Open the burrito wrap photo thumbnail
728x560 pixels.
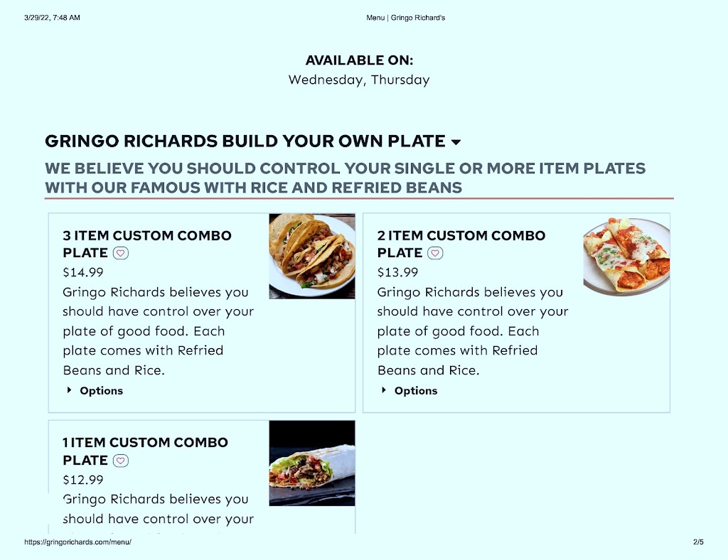click(312, 463)
